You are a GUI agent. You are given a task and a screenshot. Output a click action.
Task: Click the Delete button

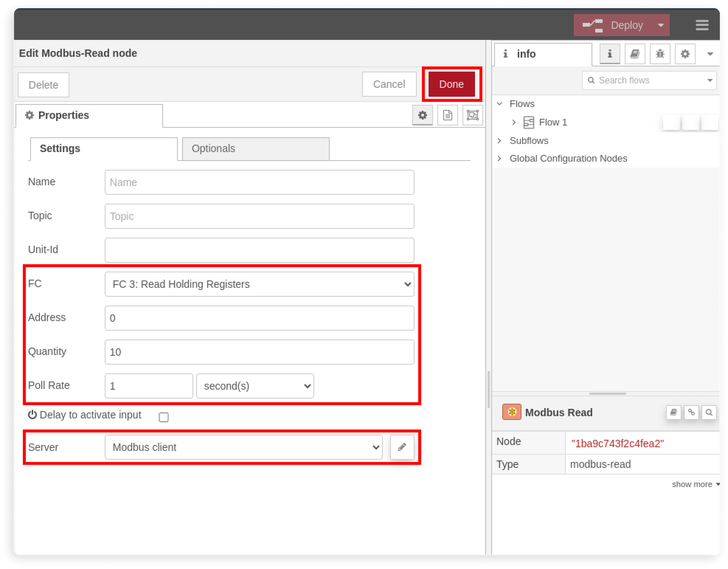43,85
